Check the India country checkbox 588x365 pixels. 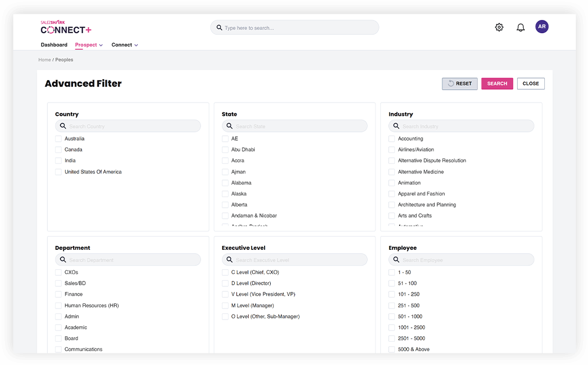(x=59, y=161)
